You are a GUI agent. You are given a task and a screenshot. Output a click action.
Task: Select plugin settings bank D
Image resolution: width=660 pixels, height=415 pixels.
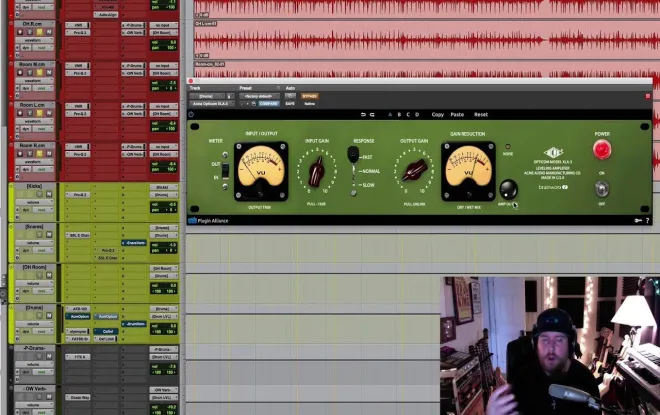(417, 114)
